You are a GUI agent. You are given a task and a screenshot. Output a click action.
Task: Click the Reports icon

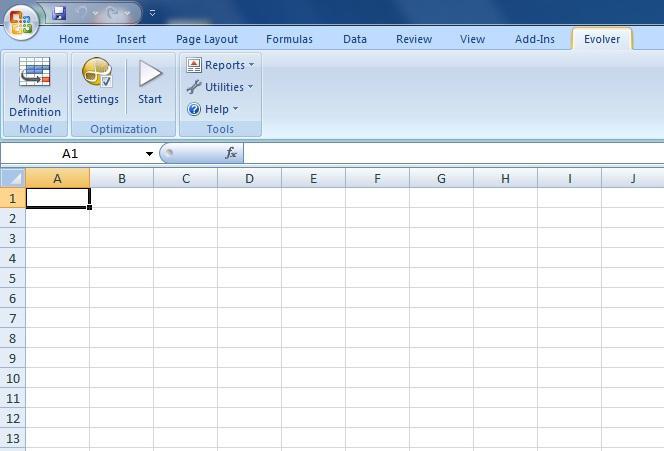[x=194, y=65]
